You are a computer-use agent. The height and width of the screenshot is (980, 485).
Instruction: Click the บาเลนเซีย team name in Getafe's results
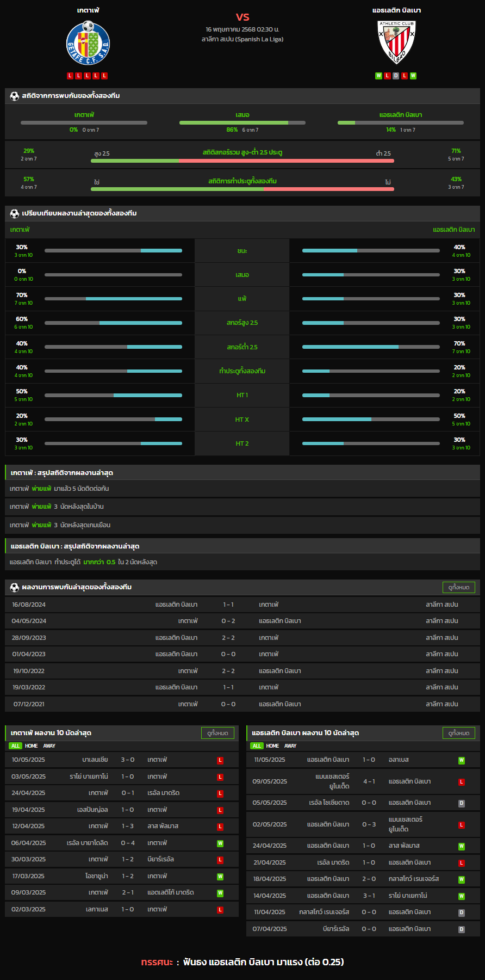(x=95, y=760)
